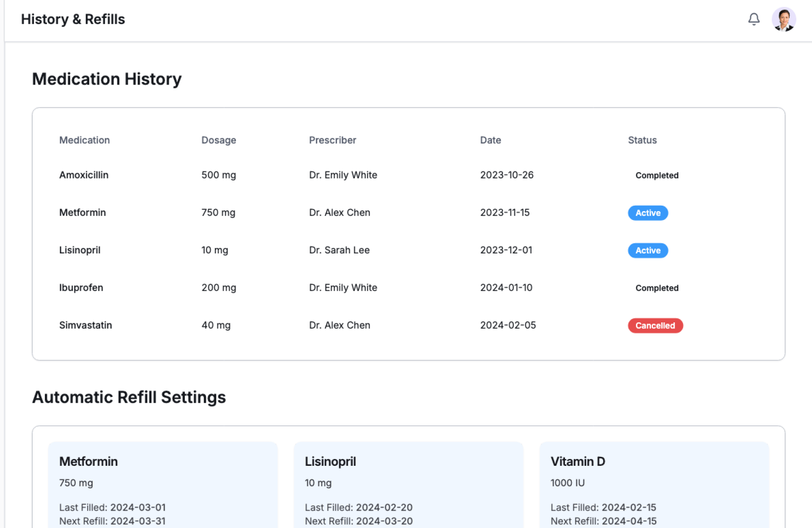The height and width of the screenshot is (528, 812).
Task: Click the Metformin Active status badge
Action: [x=647, y=213]
